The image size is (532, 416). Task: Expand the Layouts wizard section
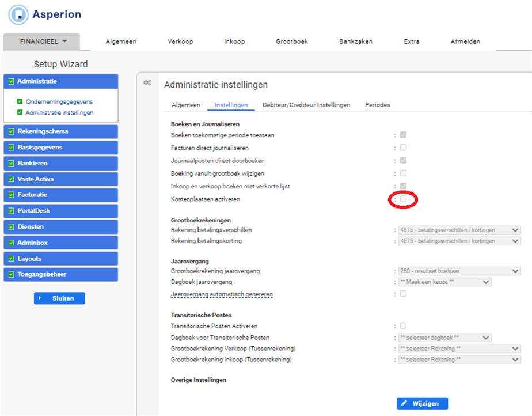(60, 259)
